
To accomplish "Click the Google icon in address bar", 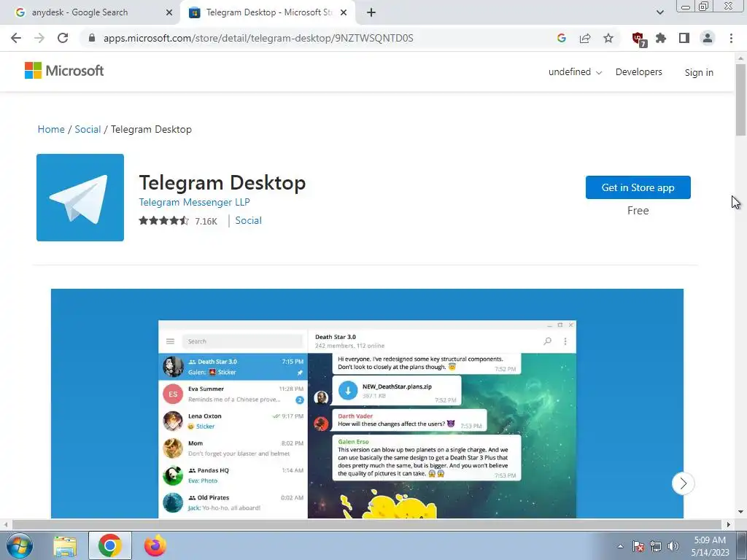I will pos(561,38).
